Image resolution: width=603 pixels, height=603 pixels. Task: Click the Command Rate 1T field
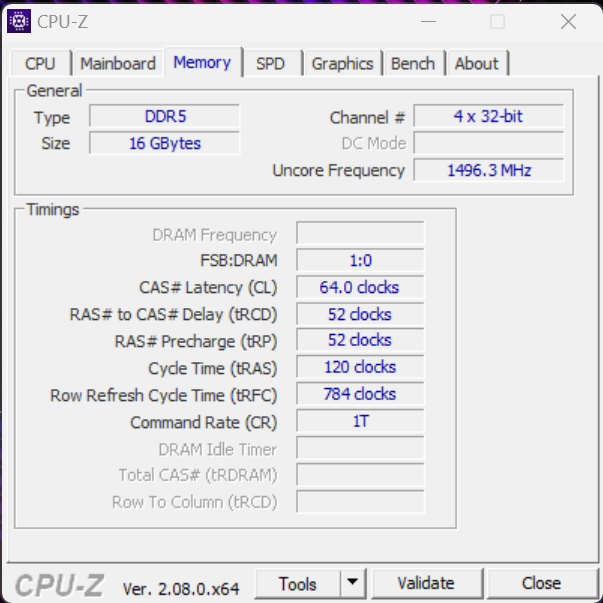360,421
